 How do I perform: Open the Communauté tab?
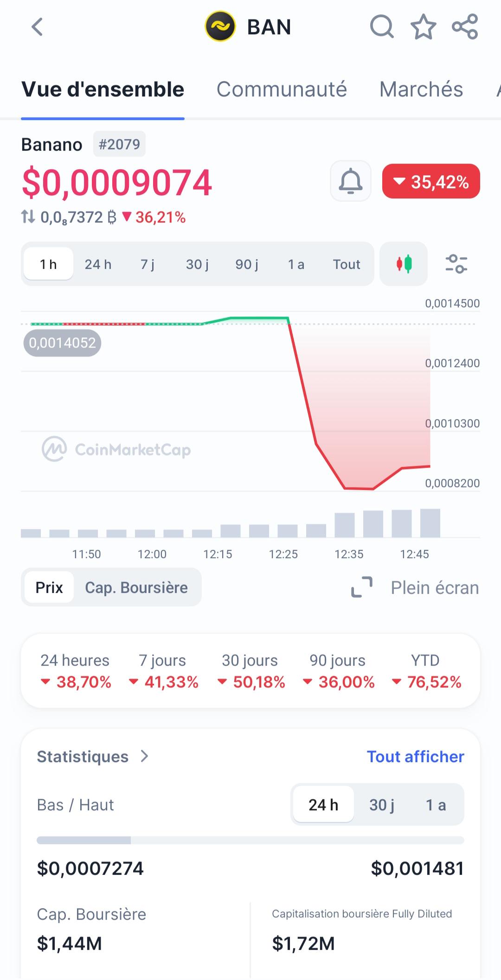coord(282,89)
